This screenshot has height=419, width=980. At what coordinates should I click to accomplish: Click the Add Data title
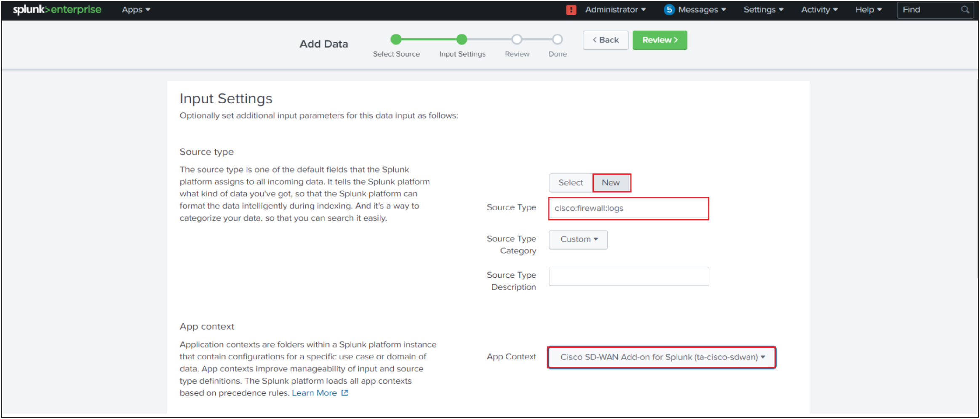(323, 44)
